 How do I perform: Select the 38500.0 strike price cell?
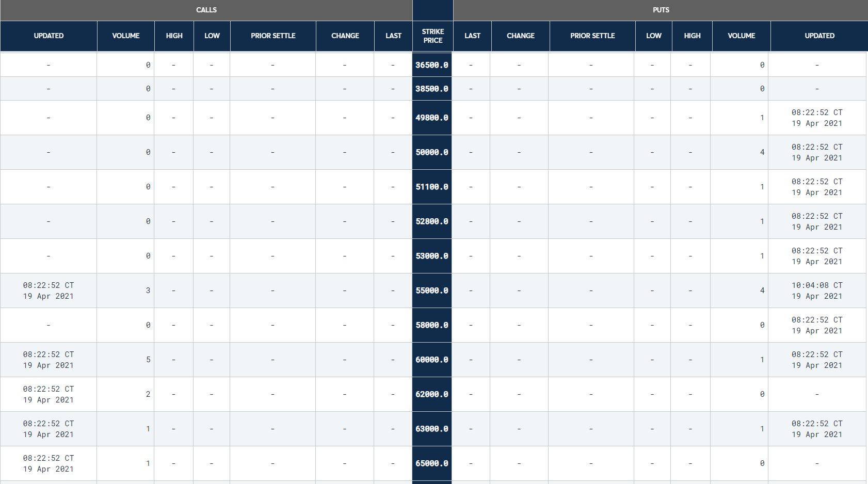(432, 89)
